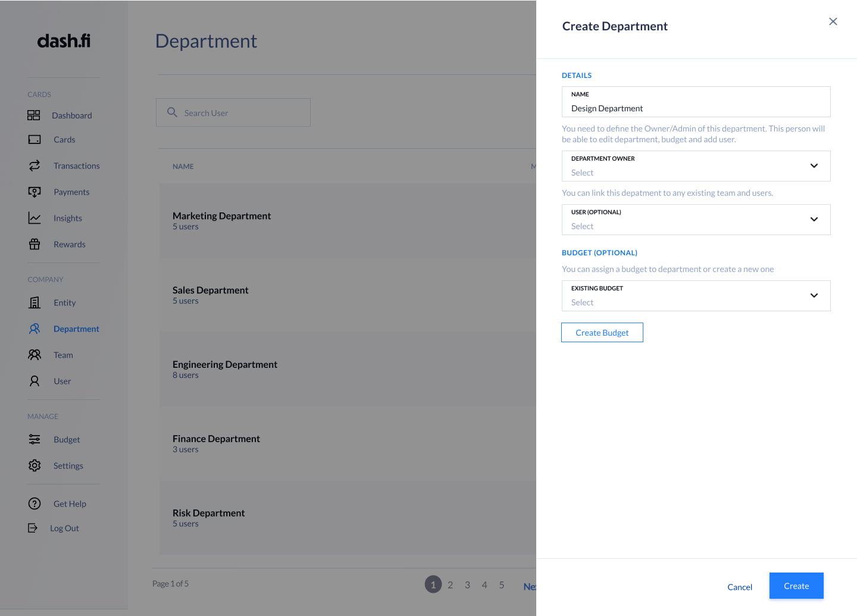Open the User (Optional) dropdown
This screenshot has width=857, height=616.
814,220
